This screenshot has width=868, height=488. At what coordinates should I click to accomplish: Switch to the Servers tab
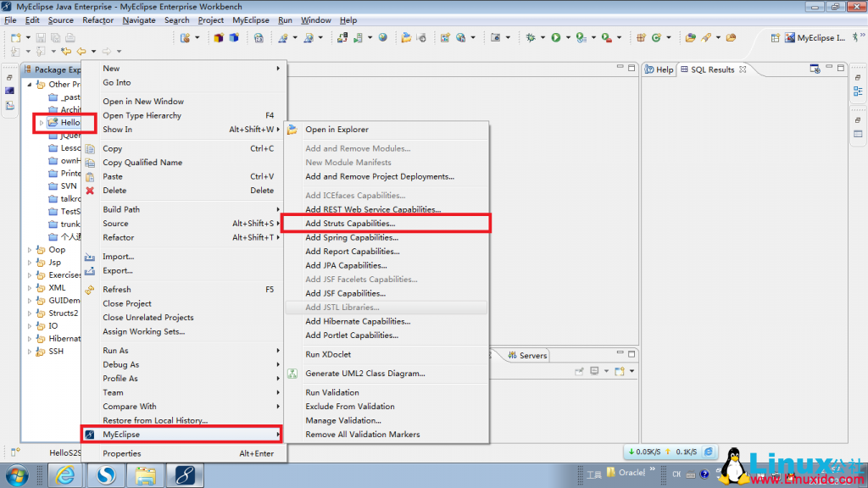pyautogui.click(x=527, y=355)
